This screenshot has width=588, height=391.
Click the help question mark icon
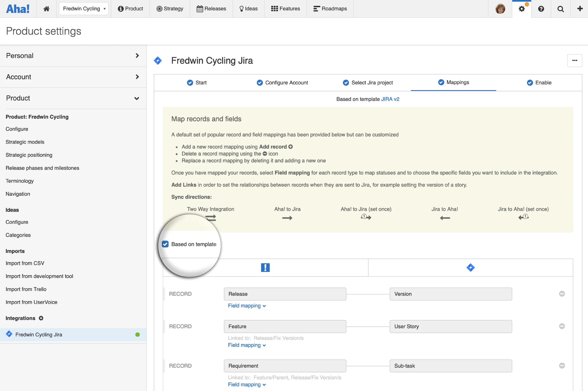pos(541,9)
